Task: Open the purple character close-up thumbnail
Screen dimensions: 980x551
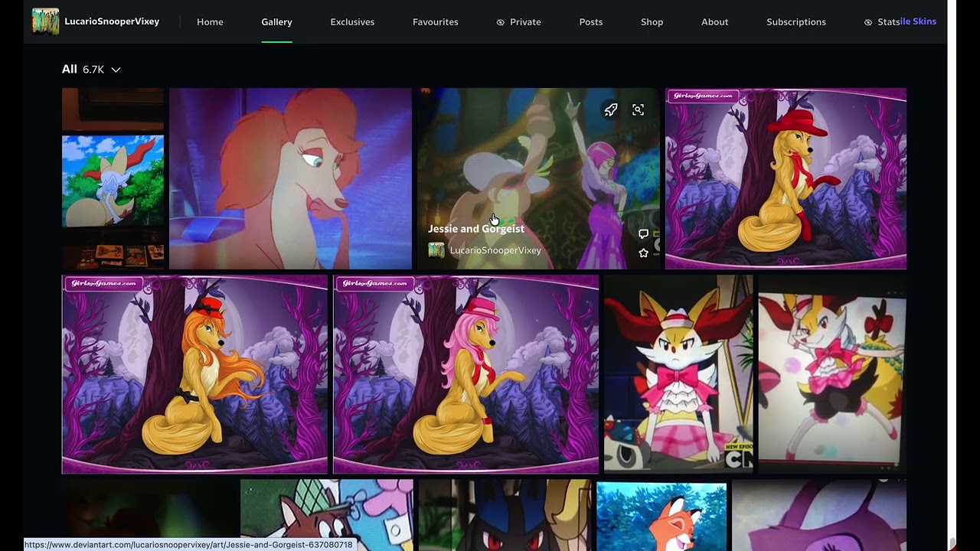Action: click(x=819, y=515)
